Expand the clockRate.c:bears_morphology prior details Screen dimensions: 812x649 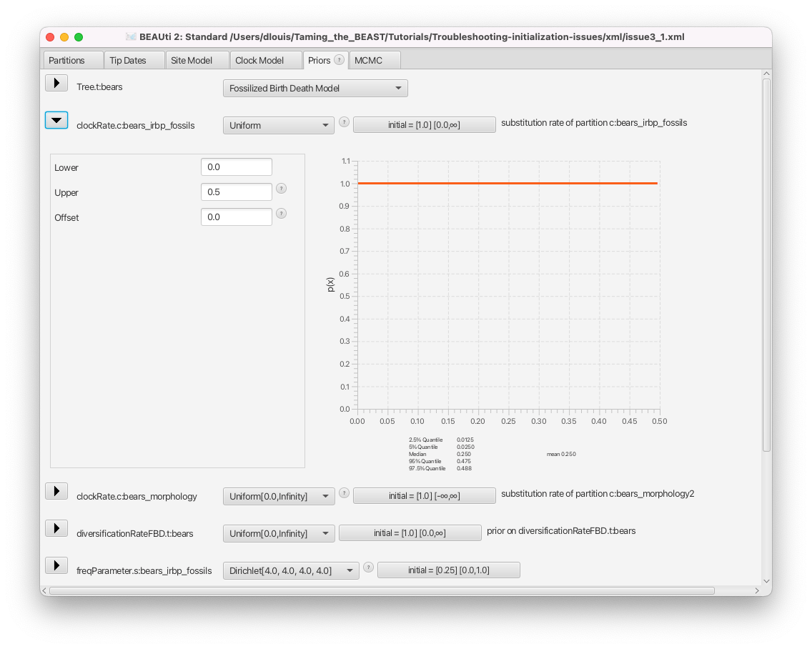(x=56, y=490)
